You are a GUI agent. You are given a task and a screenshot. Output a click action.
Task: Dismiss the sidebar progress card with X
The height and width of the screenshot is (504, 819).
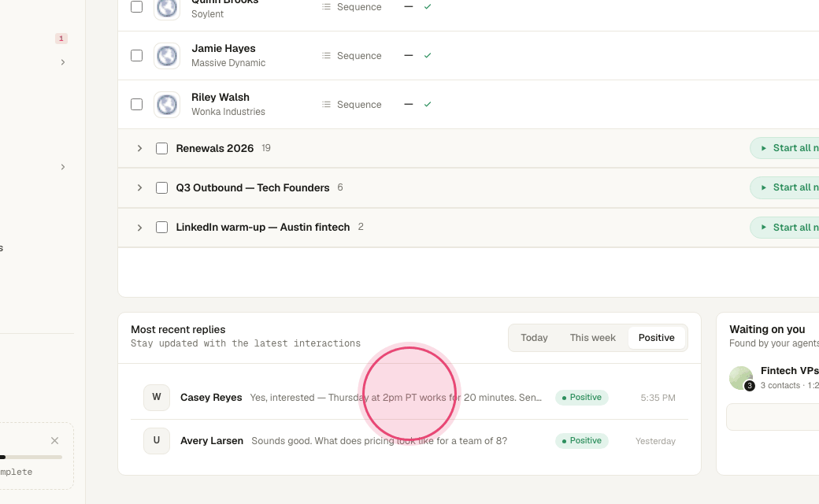[54, 441]
